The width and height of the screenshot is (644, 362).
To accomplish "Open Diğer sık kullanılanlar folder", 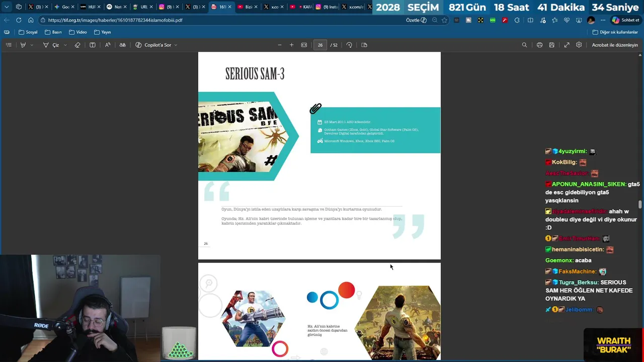I will 615,32.
